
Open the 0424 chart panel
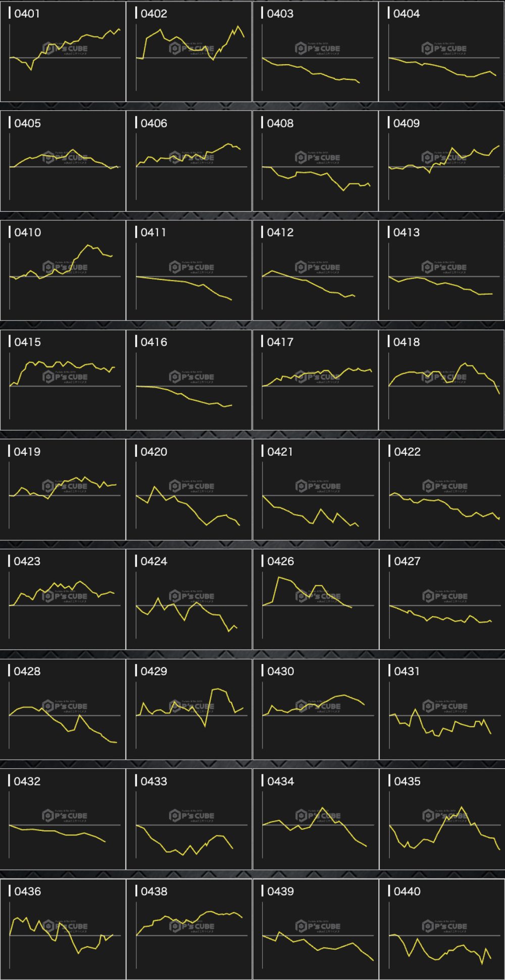(189, 599)
